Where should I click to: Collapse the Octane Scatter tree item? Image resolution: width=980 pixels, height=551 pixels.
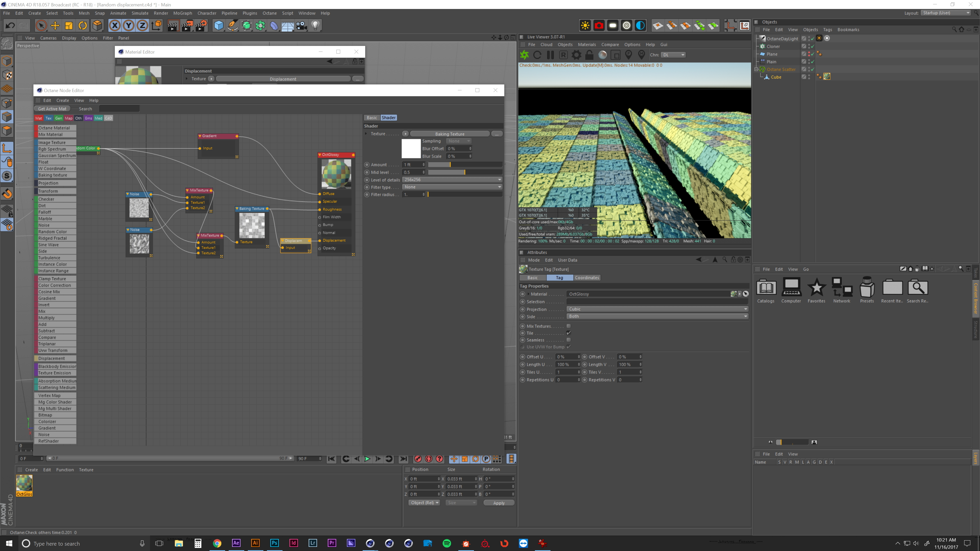click(x=756, y=69)
